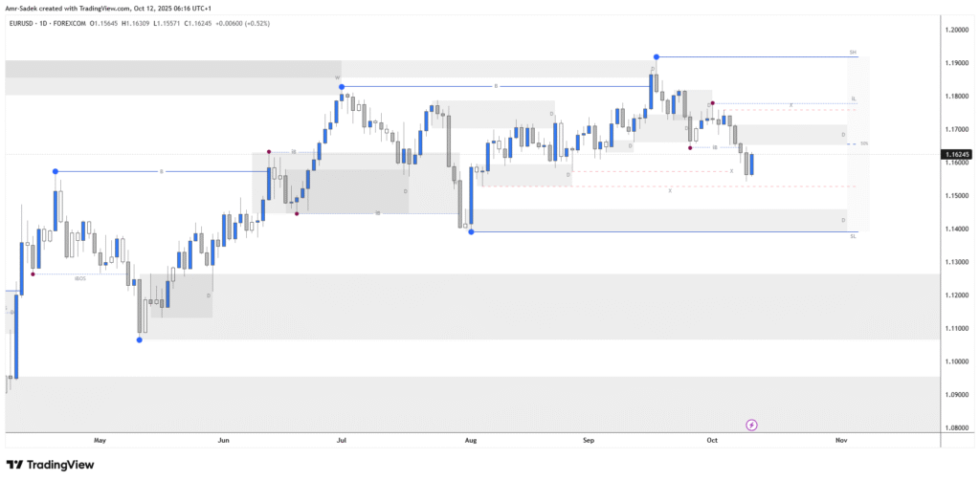980x481 pixels.
Task: Click the maroon dot at the late-September high
Action: pos(711,103)
